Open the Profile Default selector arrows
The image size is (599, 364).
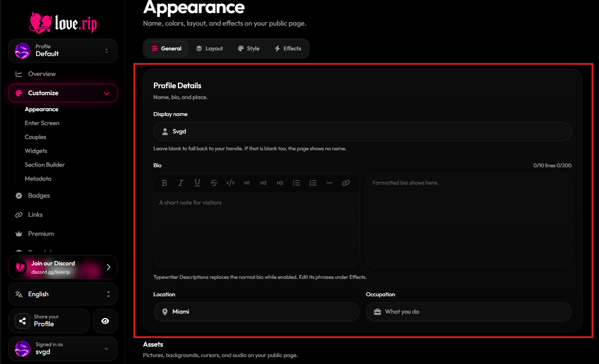pos(106,51)
